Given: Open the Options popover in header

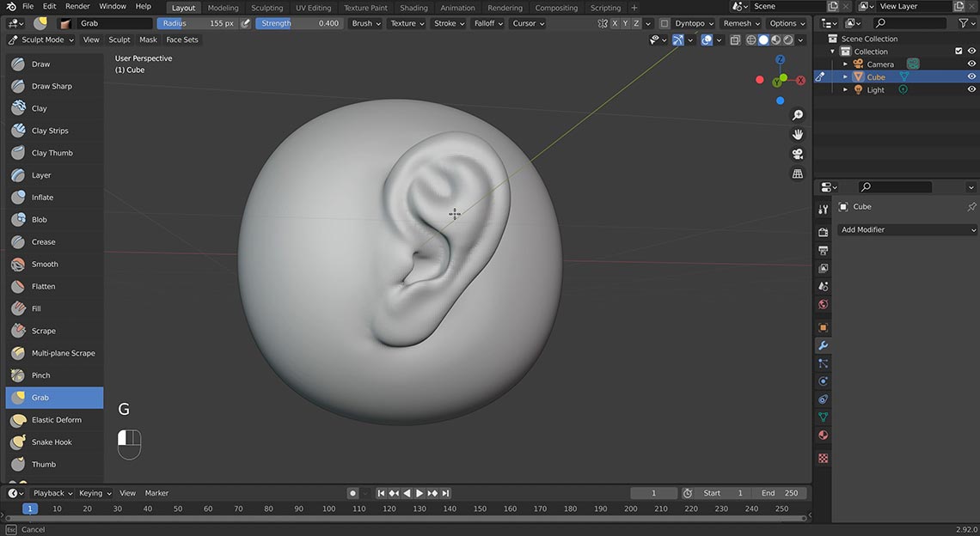Looking at the screenshot, I should point(787,23).
